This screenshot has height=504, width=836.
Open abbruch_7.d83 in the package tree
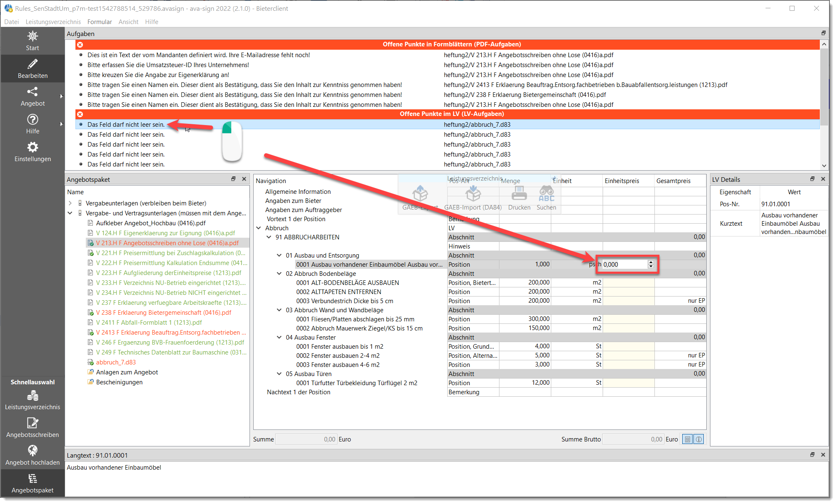[x=116, y=362]
